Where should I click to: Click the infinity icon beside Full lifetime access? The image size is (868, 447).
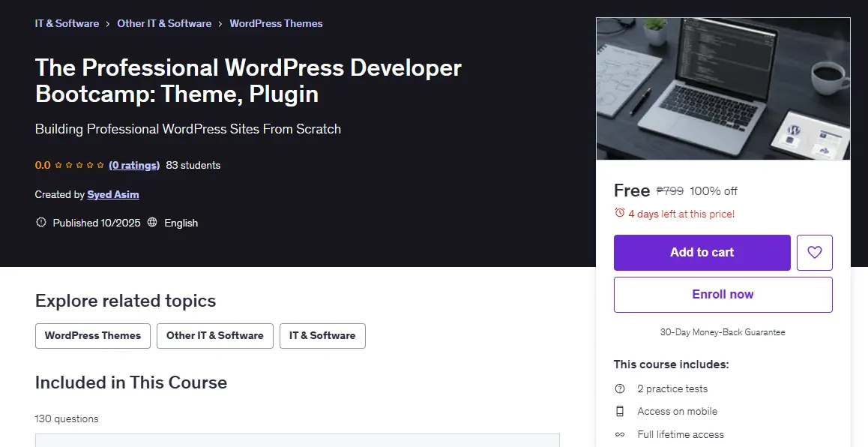[620, 435]
